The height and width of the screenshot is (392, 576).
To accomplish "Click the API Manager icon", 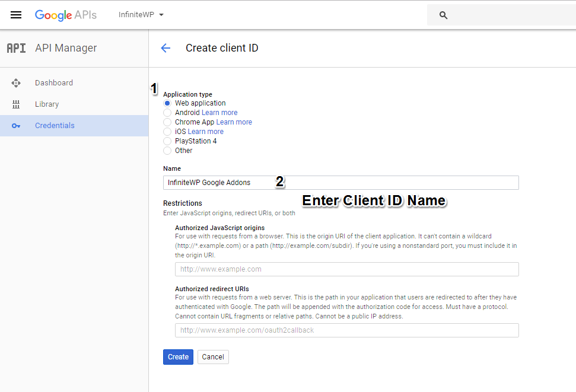I will tap(16, 48).
